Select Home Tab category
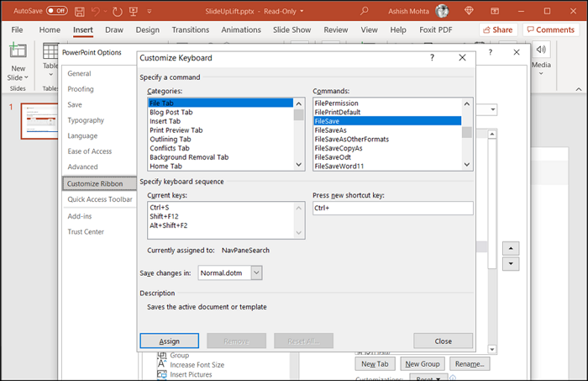588x381 pixels. (x=220, y=167)
